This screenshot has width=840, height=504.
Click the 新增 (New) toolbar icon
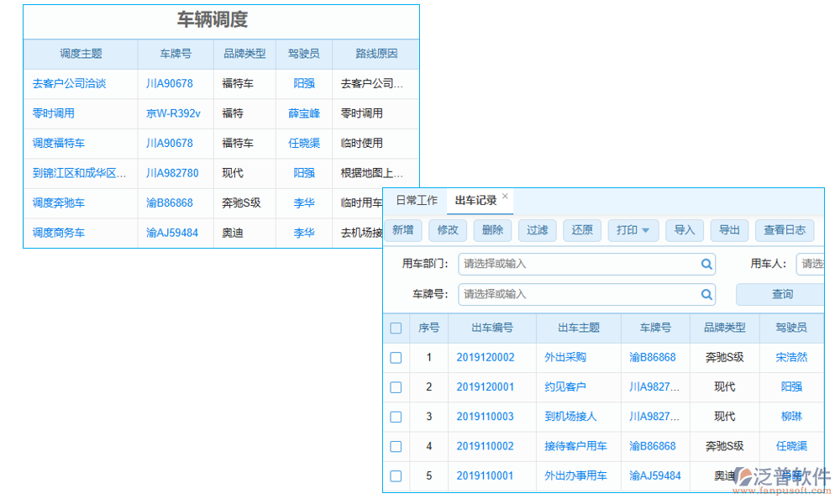[403, 230]
